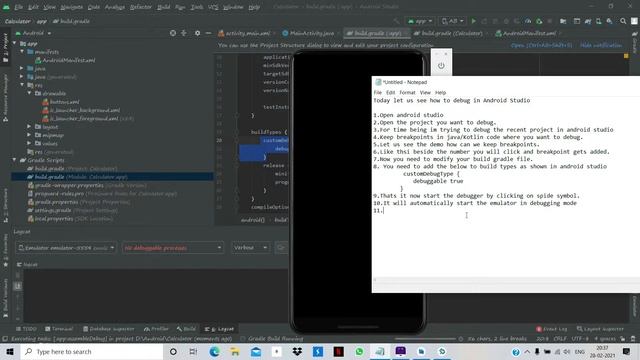This screenshot has height=360, width=640.
Task: Switch to activity_main.xml editor tab
Action: point(244,33)
